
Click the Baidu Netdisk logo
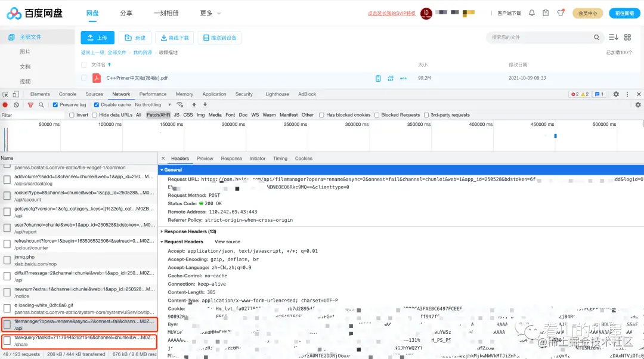point(35,13)
